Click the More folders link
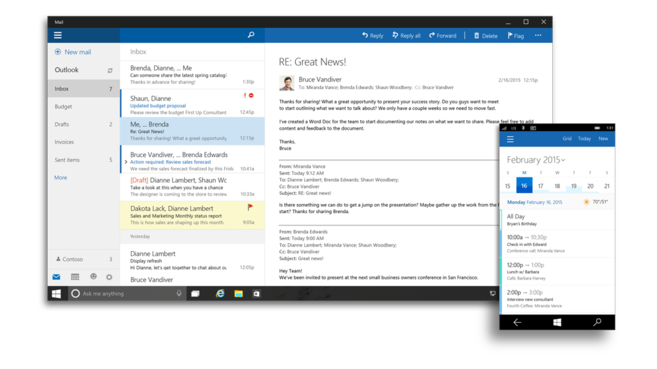The width and height of the screenshot is (657, 369). [x=60, y=178]
